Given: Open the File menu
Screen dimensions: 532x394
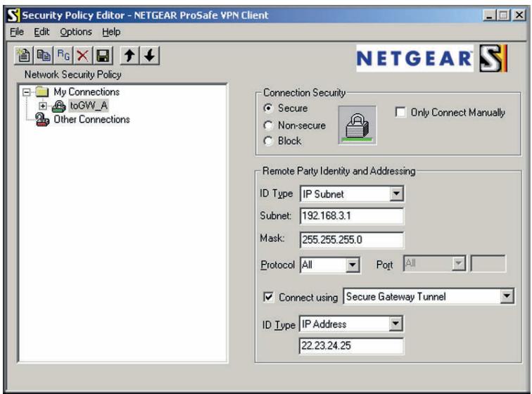Looking at the screenshot, I should coord(17,32).
